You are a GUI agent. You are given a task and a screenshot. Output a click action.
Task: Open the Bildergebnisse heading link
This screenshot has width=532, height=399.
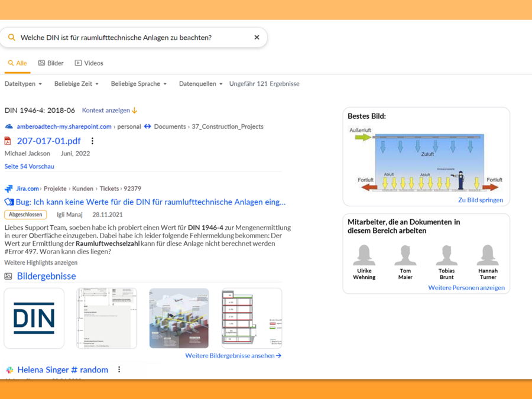pos(47,276)
